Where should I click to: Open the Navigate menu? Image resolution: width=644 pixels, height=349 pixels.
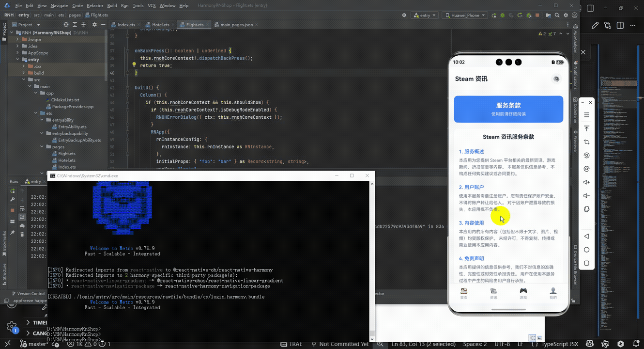pyautogui.click(x=59, y=5)
